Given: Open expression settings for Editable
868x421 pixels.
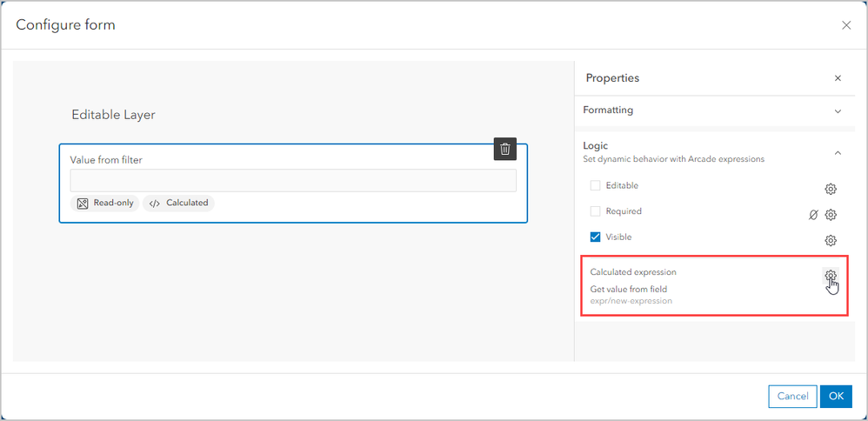Looking at the screenshot, I should pyautogui.click(x=831, y=189).
